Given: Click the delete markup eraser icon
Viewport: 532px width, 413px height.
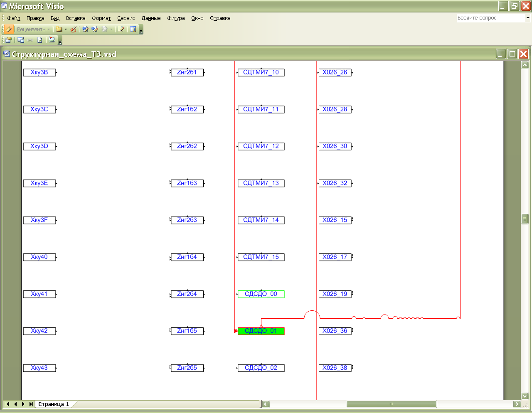Looking at the screenshot, I should (104, 29).
